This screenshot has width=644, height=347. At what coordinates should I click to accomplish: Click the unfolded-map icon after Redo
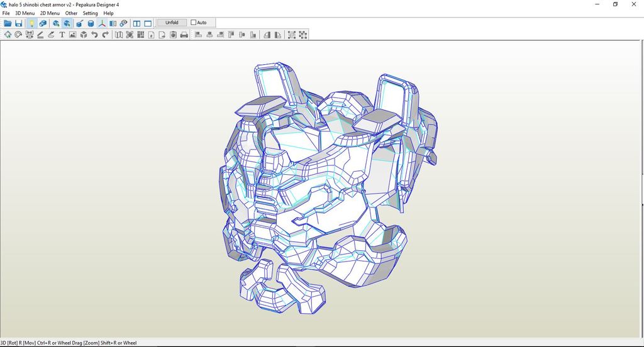tap(119, 35)
